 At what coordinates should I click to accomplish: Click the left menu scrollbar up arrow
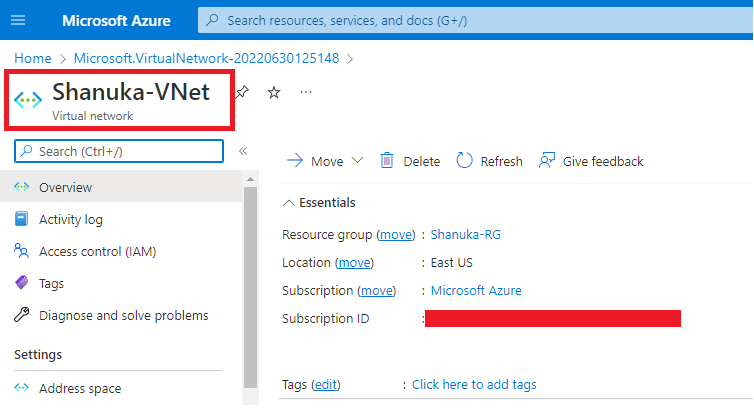click(x=250, y=179)
